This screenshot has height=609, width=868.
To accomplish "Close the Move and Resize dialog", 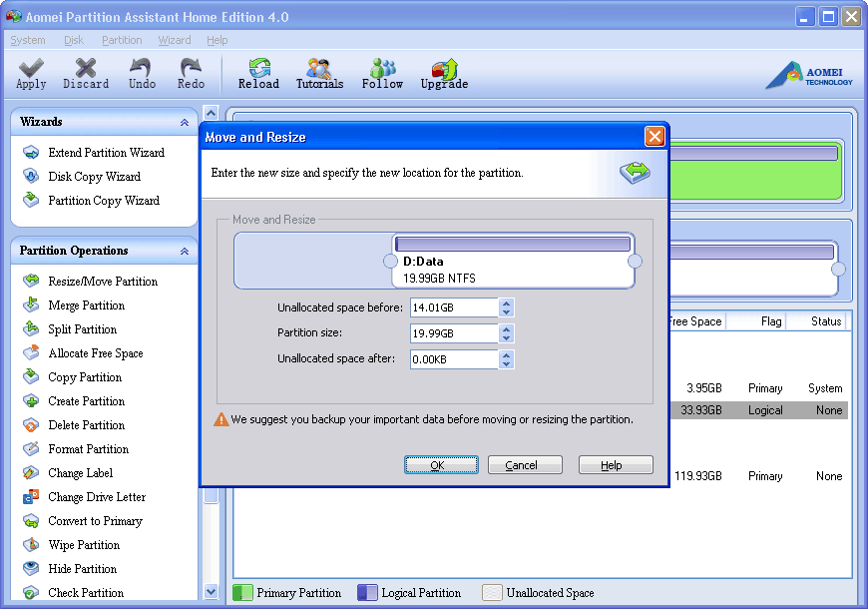I will coord(654,136).
